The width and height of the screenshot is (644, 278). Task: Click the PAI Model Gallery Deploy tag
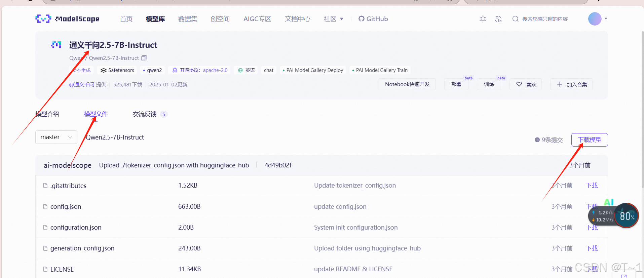pos(313,70)
